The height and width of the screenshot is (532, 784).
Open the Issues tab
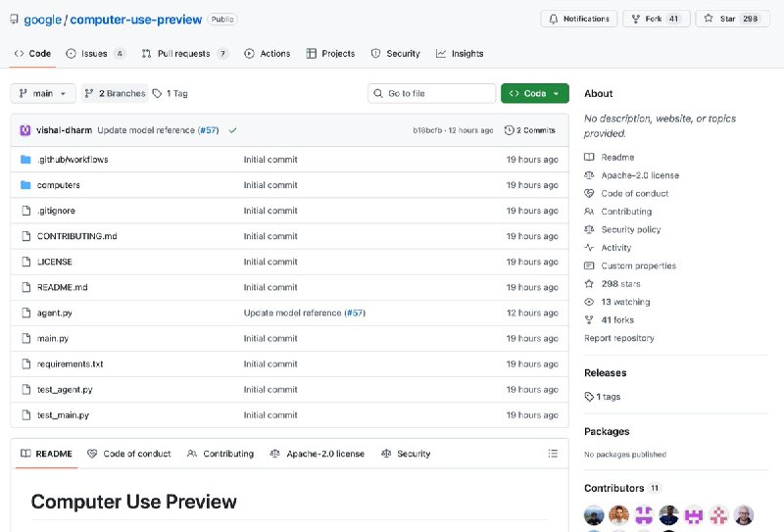pos(96,54)
